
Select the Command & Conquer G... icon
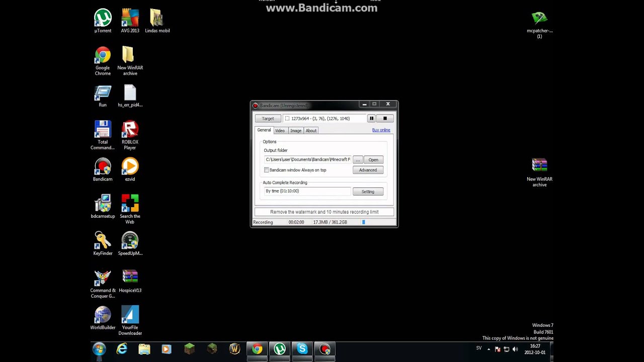tap(103, 284)
